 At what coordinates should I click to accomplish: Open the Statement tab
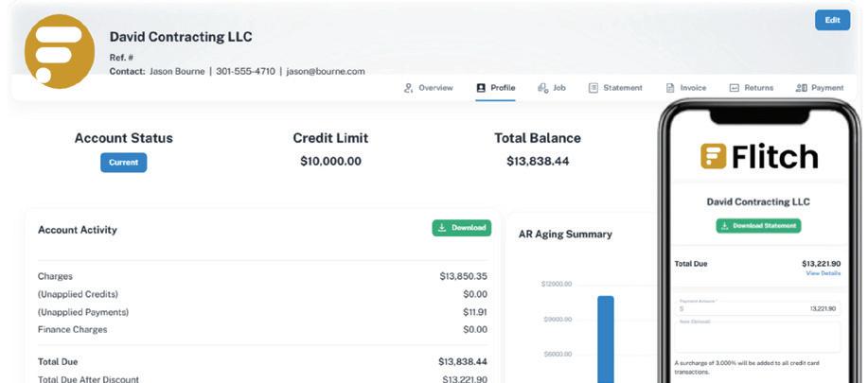[615, 88]
